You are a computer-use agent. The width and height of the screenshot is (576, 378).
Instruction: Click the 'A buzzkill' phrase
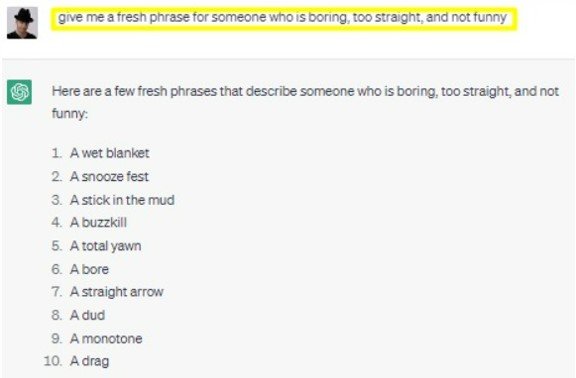tap(98, 222)
